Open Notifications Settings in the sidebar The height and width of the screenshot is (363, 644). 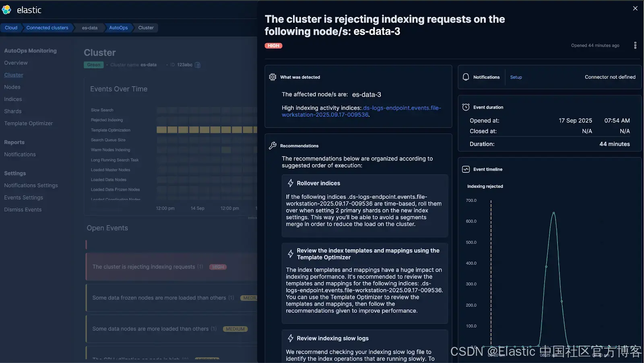31,185
